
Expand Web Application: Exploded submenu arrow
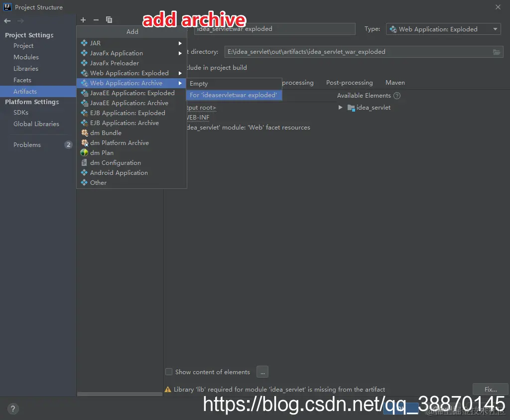pos(180,73)
